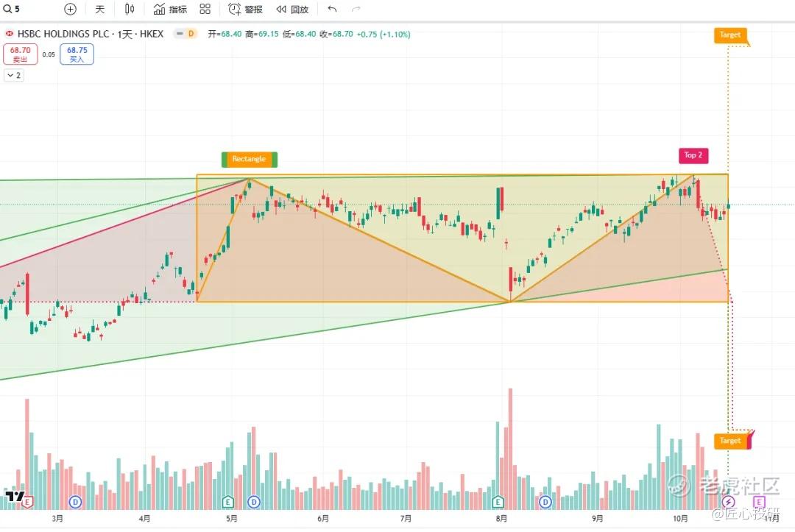This screenshot has width=795, height=532.
Task: Click the 68.75 买入 buy button
Action: click(77, 54)
